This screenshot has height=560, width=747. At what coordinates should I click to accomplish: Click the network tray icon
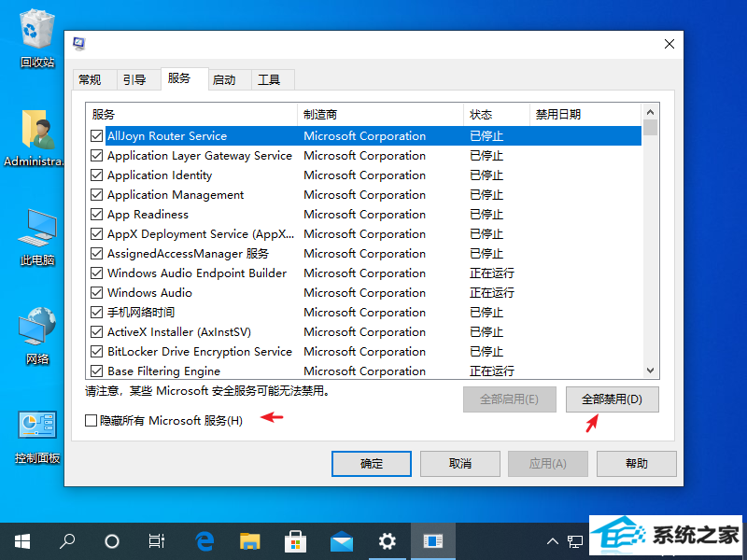[x=574, y=541]
